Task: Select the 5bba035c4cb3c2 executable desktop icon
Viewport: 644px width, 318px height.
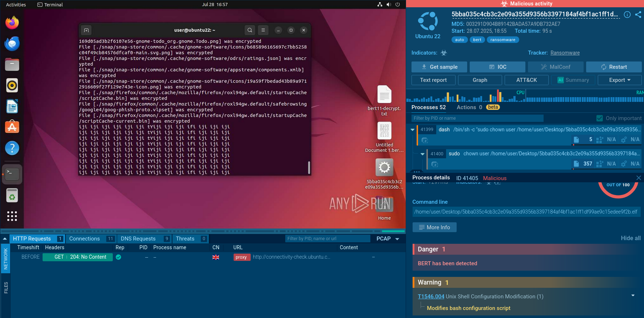Action: click(x=384, y=174)
